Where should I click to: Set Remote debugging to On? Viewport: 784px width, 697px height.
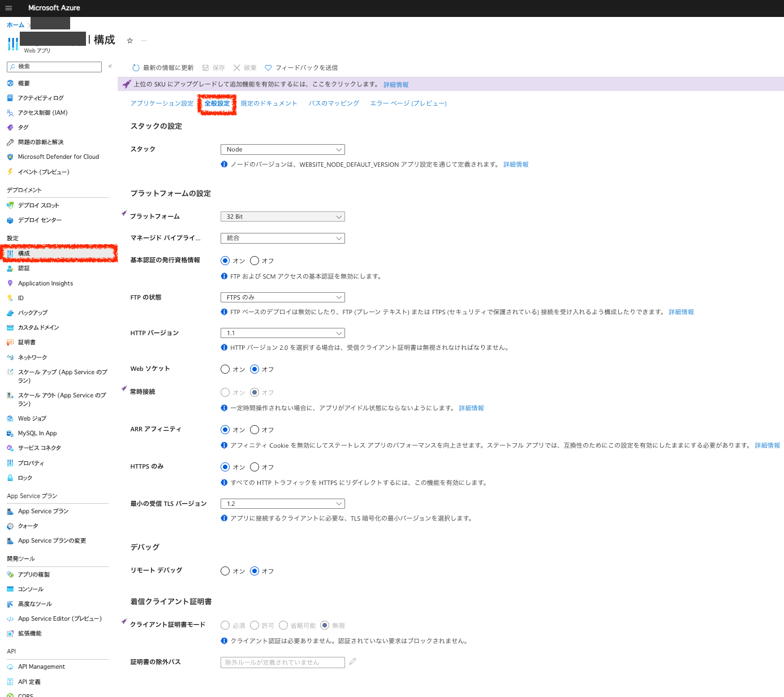(x=225, y=571)
